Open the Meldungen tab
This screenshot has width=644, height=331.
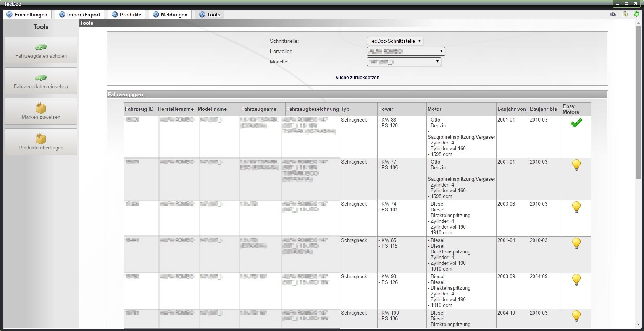coord(170,15)
